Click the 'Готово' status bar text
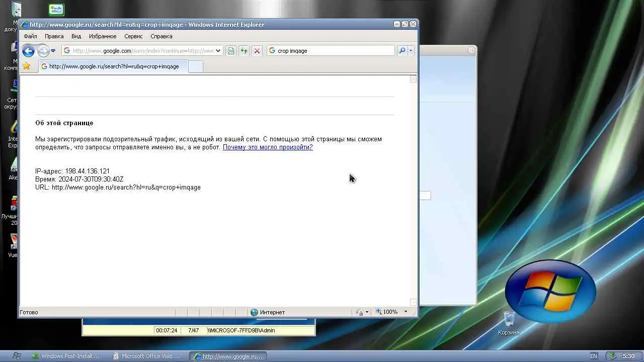The width and height of the screenshot is (644, 362). (29, 312)
